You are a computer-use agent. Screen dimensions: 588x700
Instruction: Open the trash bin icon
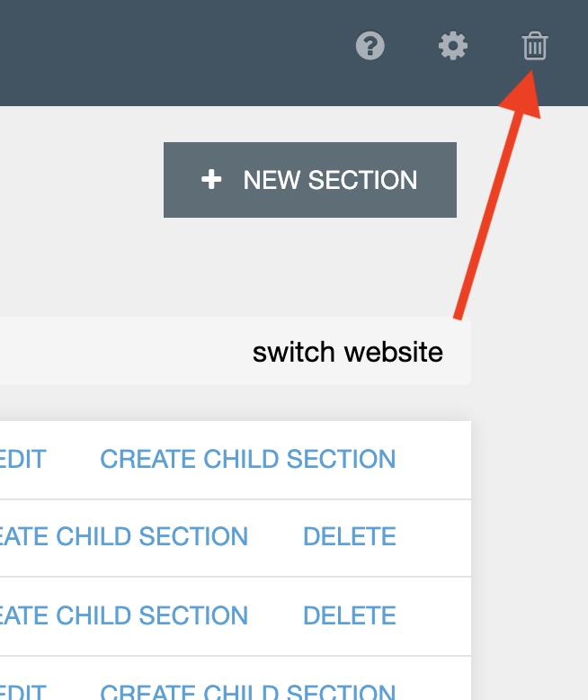(x=535, y=46)
